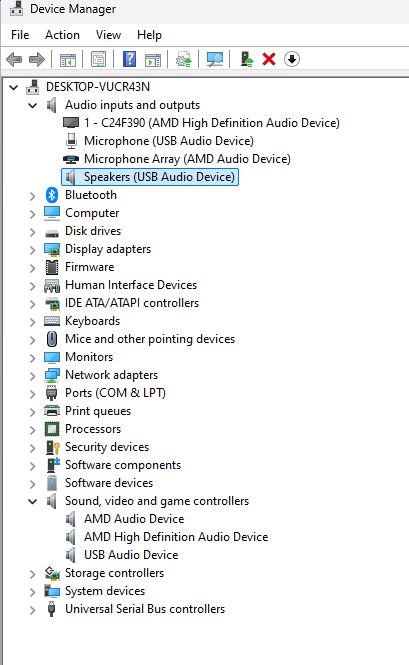The width and height of the screenshot is (409, 665).
Task: Click the Bluetooth category icon
Action: click(52, 195)
